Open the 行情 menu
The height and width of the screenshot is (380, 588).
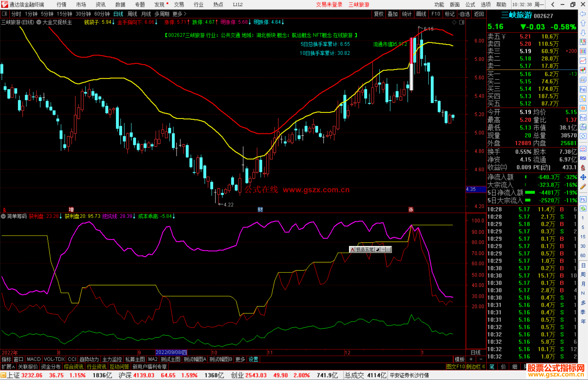pos(61,5)
